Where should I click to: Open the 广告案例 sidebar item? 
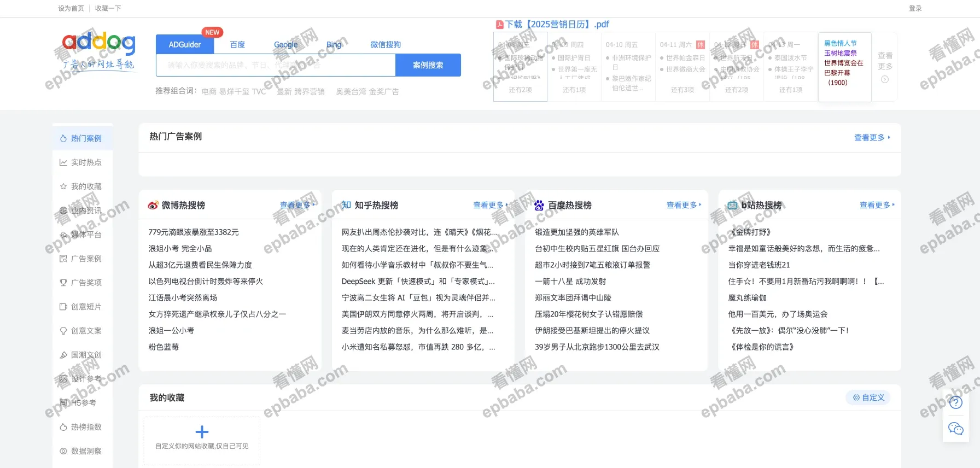[x=83, y=259]
